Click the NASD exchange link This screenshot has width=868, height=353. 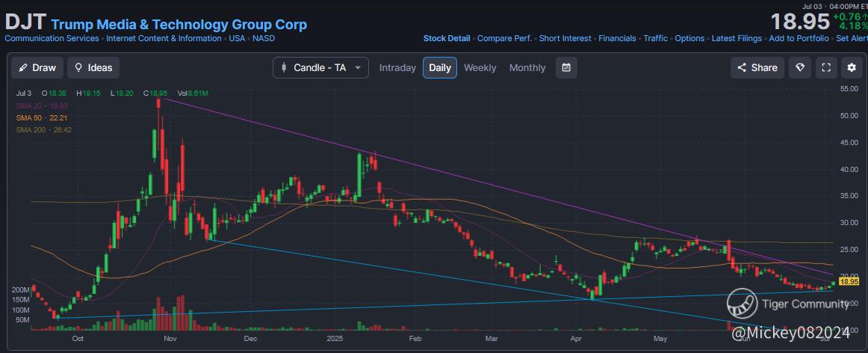pos(264,38)
